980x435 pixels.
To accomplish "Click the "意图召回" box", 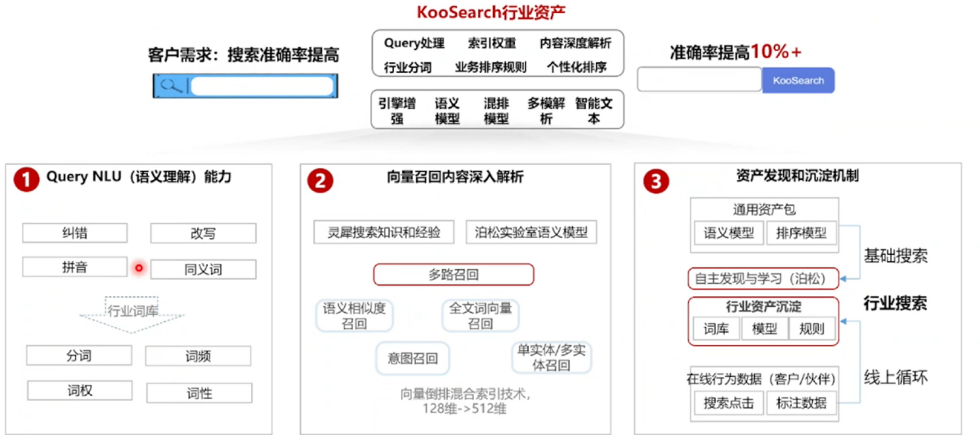I will [412, 358].
